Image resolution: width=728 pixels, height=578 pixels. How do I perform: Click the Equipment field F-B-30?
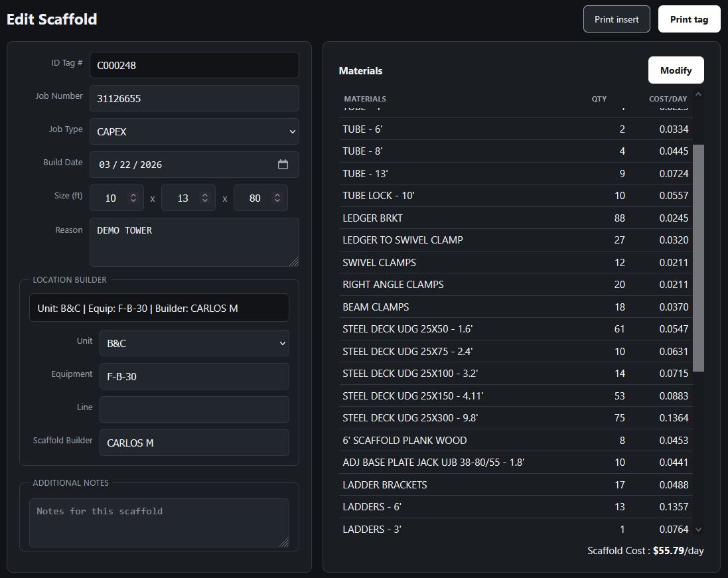(x=194, y=376)
